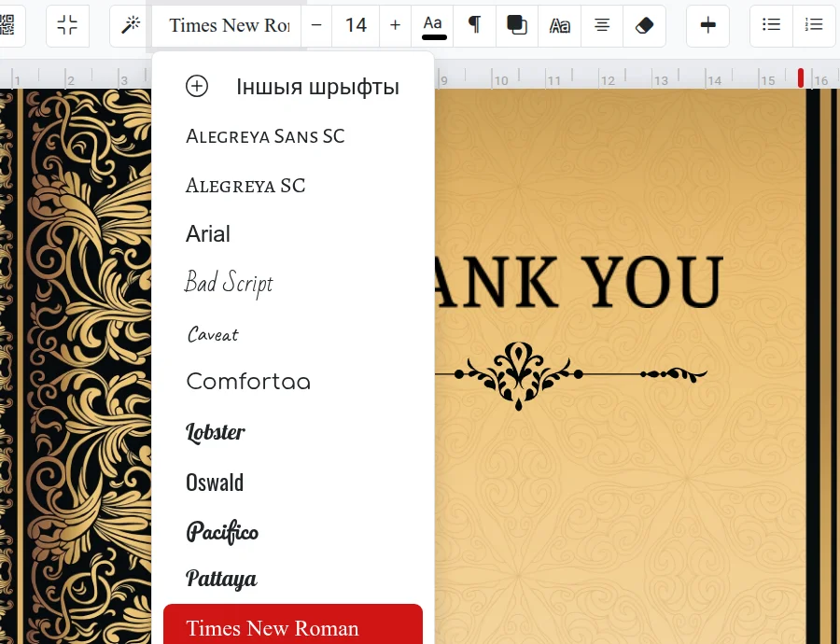Click the eraser clear formatting icon
The height and width of the screenshot is (644, 840).
tap(644, 25)
